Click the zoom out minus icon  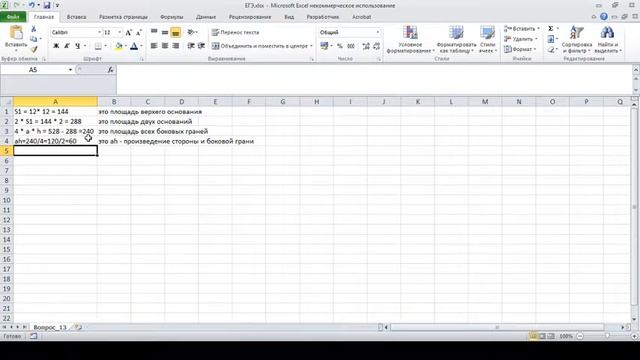580,336
